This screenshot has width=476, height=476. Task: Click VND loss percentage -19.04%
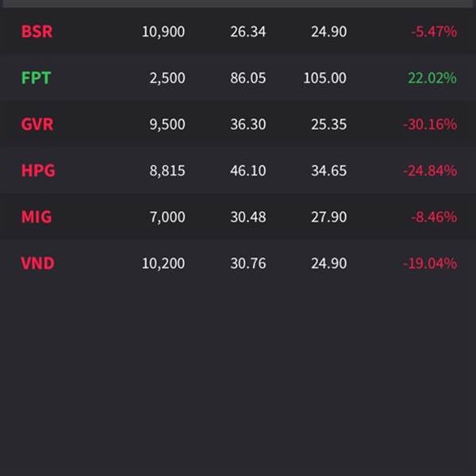click(x=430, y=263)
